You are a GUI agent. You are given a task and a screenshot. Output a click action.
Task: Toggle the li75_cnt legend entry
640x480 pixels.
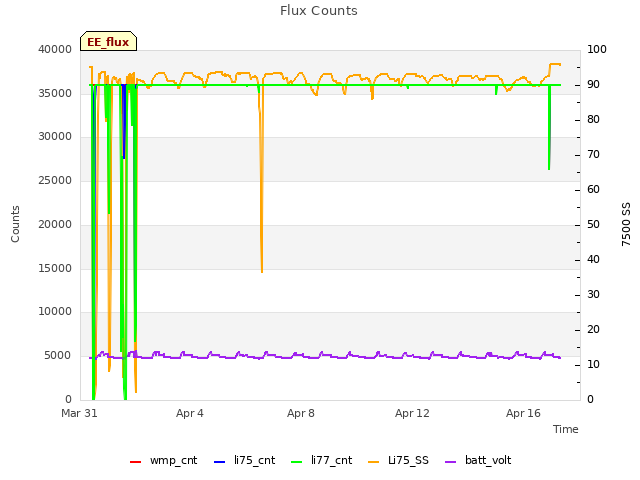click(x=244, y=461)
